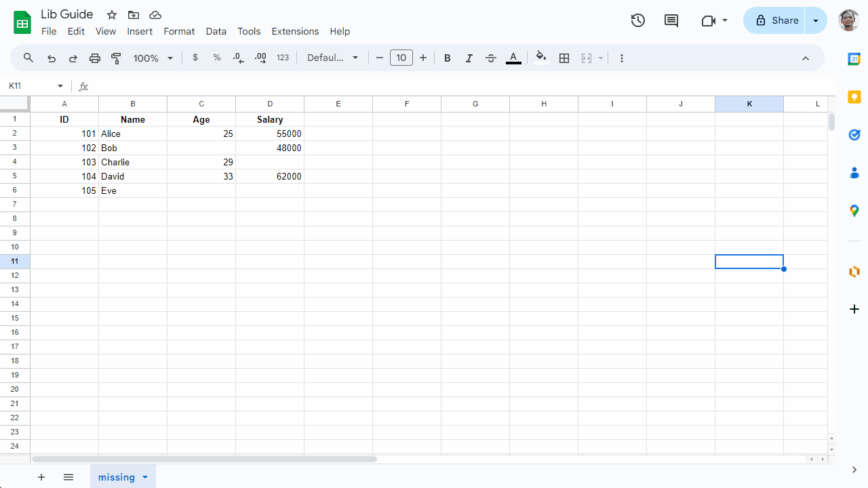
Task: Star the Lib Guide document
Action: point(112,15)
